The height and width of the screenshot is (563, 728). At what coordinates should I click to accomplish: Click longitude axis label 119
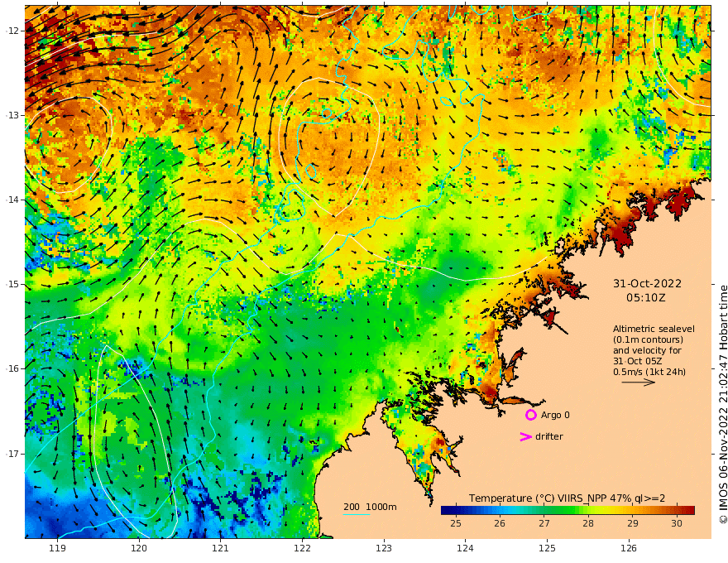[x=57, y=548]
